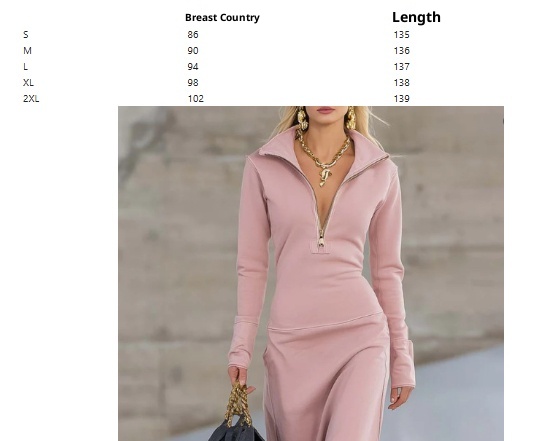The image size is (533, 441).
Task: Click length value 137 for size L
Action: (x=401, y=66)
